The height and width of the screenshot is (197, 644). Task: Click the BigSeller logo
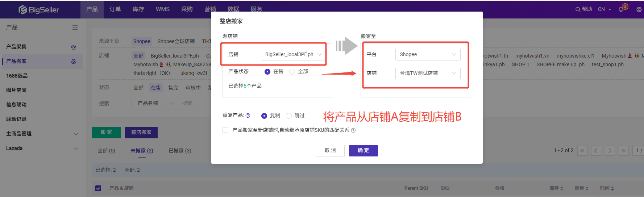39,9
